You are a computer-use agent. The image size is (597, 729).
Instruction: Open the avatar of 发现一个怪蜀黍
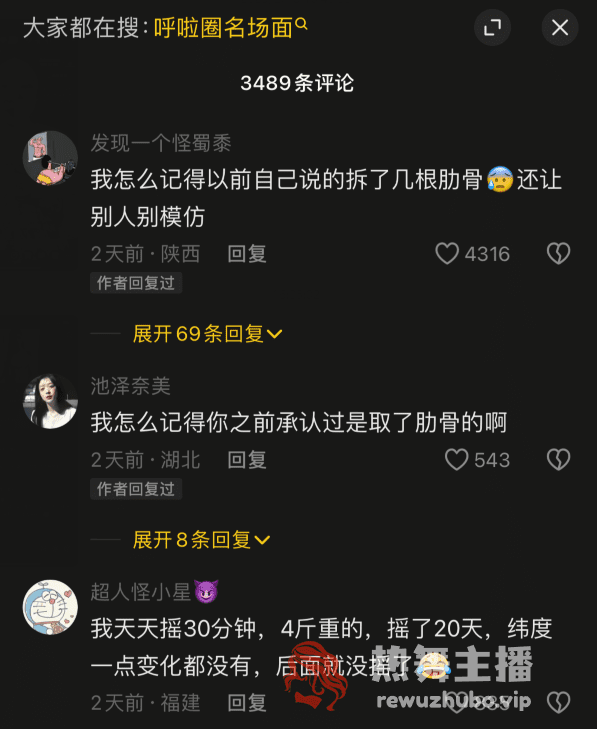pyautogui.click(x=50, y=158)
